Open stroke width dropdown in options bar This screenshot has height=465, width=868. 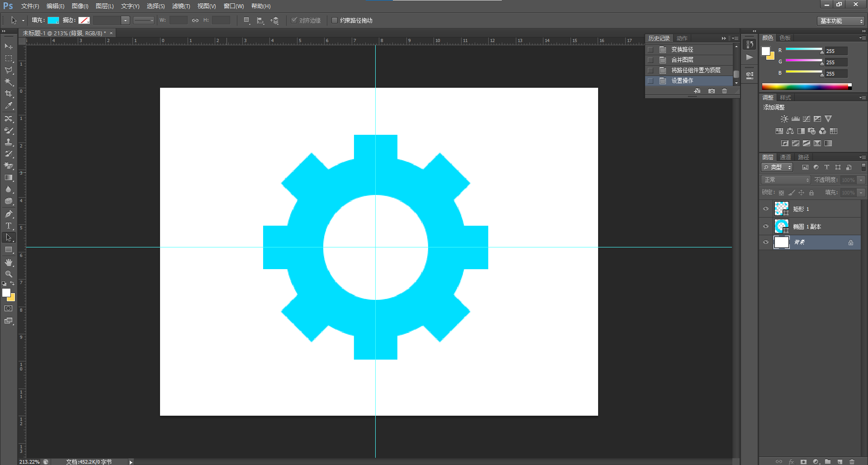[125, 20]
